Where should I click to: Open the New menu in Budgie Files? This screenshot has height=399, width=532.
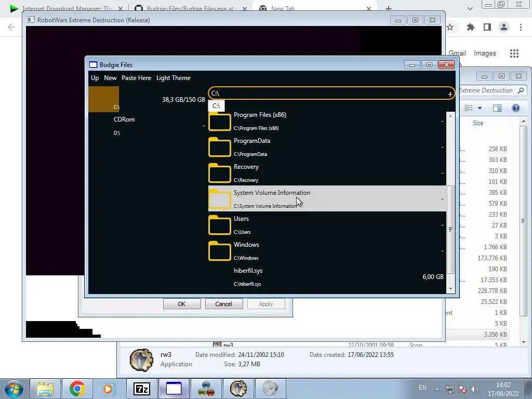(110, 78)
